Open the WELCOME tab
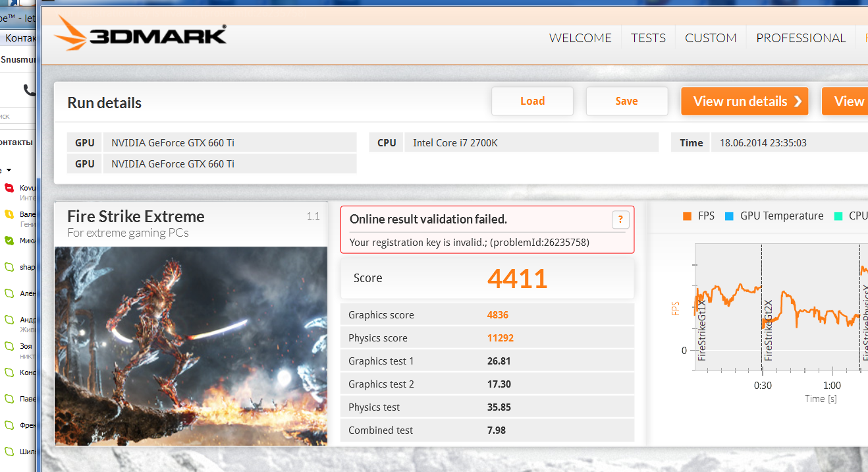The height and width of the screenshot is (472, 868). 580,38
